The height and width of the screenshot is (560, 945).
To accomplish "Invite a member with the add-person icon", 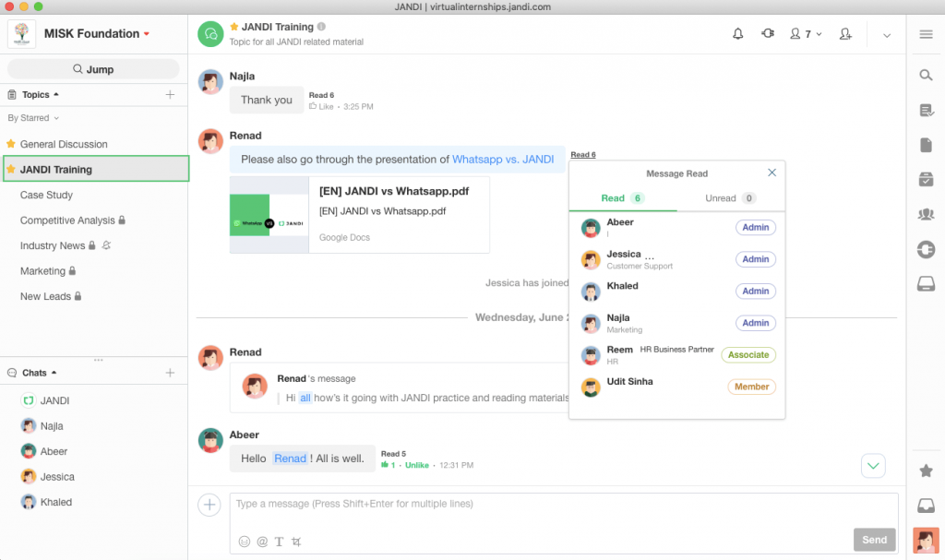I will (x=844, y=34).
